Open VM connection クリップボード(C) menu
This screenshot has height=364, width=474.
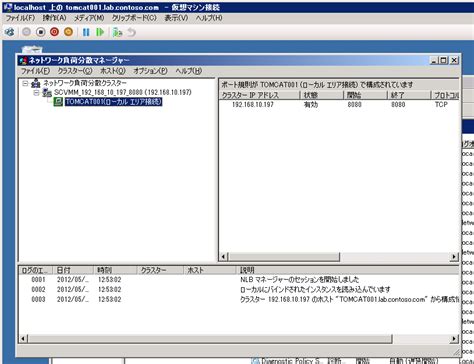pos(134,18)
